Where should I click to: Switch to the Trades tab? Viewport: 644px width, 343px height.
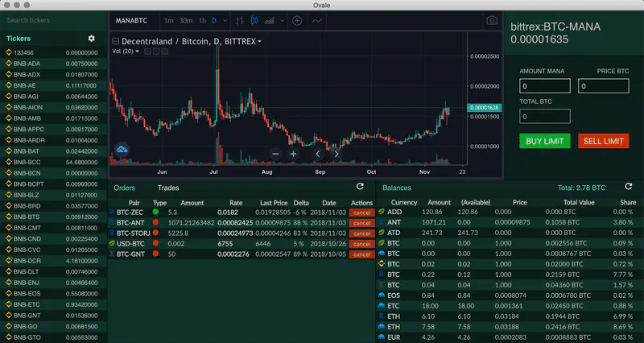coord(168,188)
